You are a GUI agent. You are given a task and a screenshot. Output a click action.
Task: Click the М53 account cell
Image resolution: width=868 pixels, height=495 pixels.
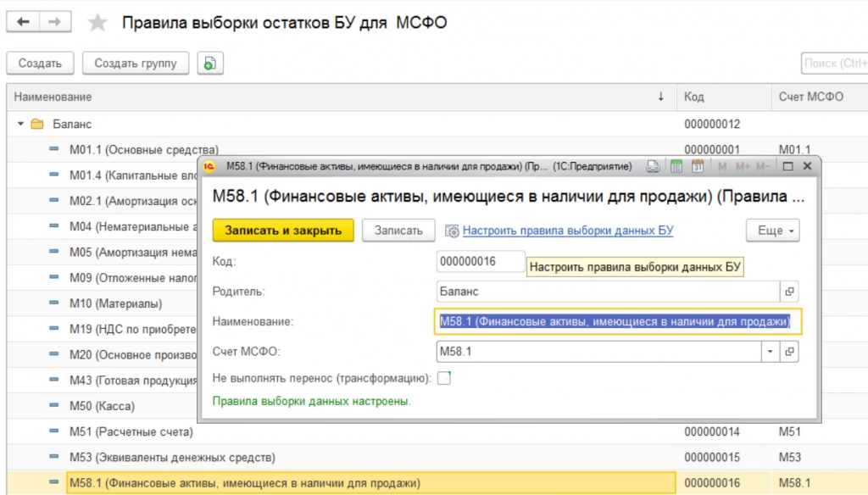pyautogui.click(x=790, y=457)
